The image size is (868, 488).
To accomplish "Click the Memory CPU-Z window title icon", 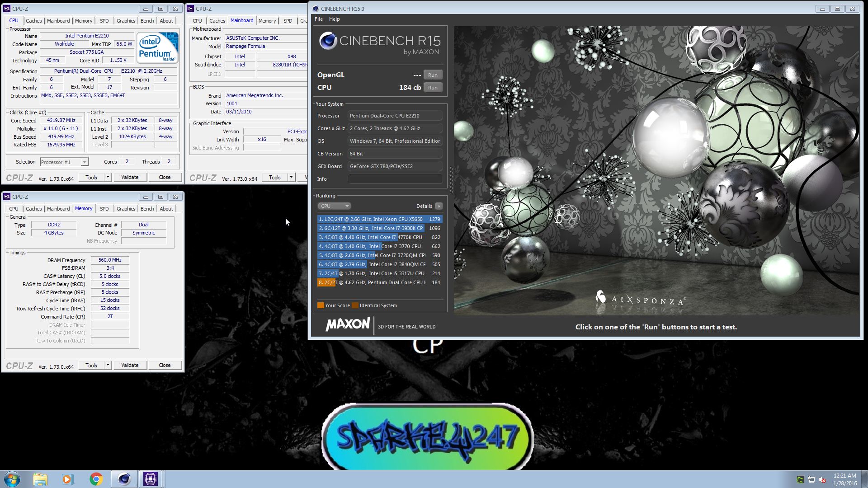I will (7, 197).
